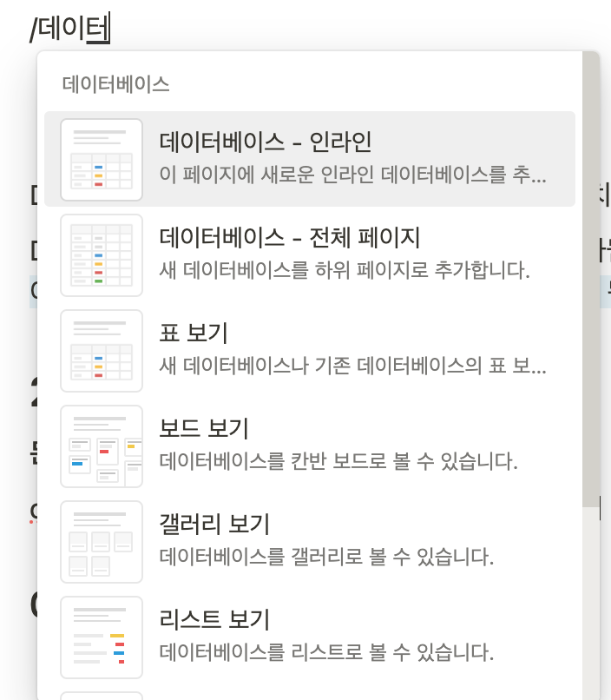Pick the '보드 보기' option label
The image size is (611, 700).
coord(204,428)
